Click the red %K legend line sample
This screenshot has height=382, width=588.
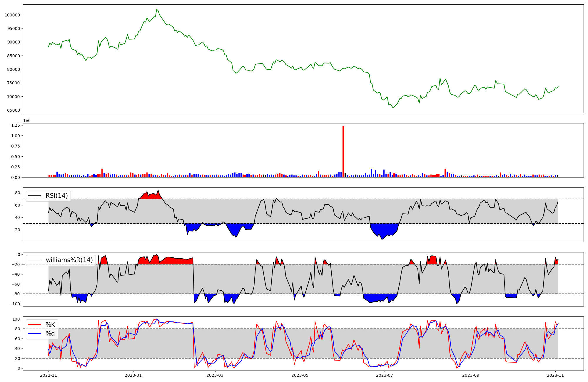coord(34,325)
